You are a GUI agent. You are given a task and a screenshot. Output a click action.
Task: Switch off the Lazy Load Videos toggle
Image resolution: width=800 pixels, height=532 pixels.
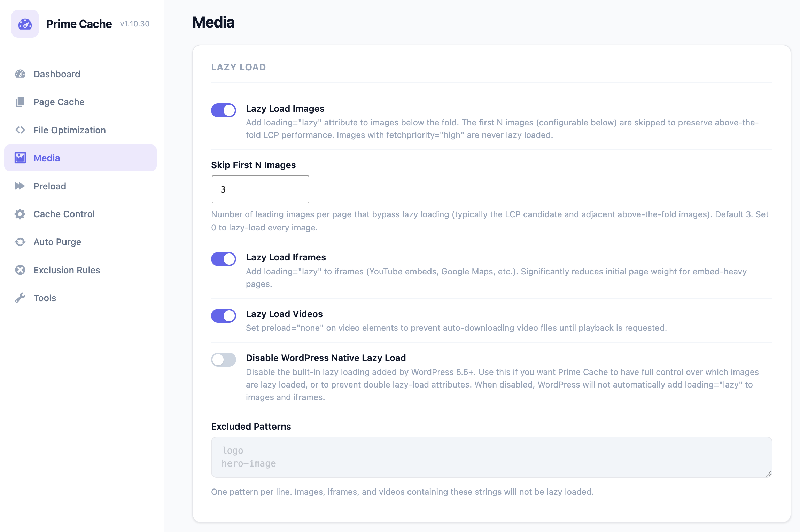click(224, 316)
